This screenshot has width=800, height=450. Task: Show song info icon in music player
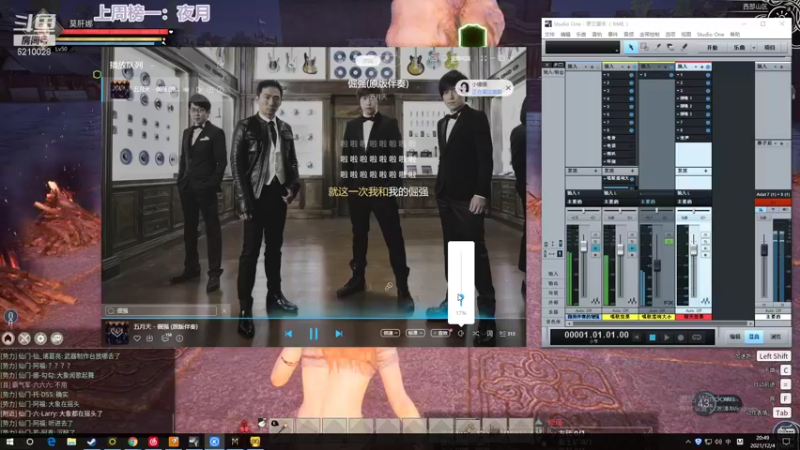pos(180,338)
